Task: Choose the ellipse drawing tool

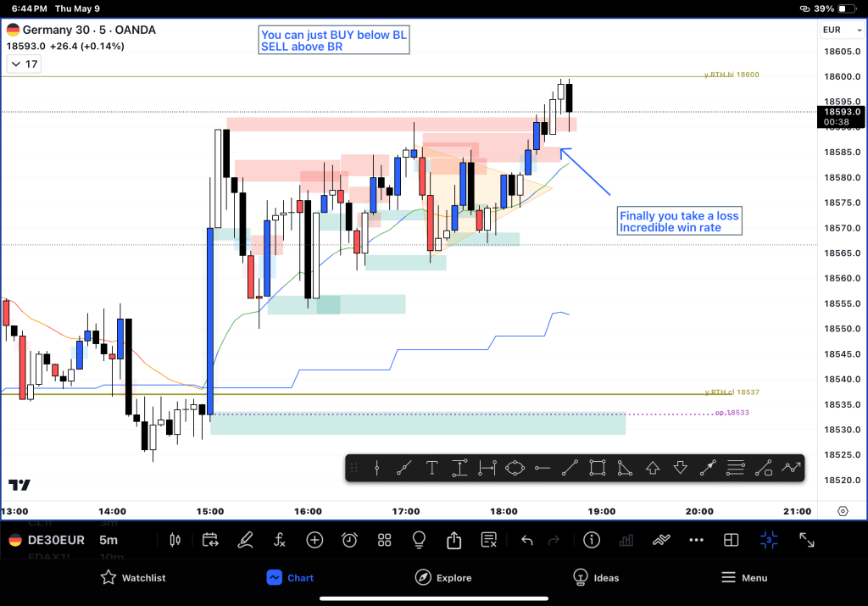Action: tap(515, 467)
